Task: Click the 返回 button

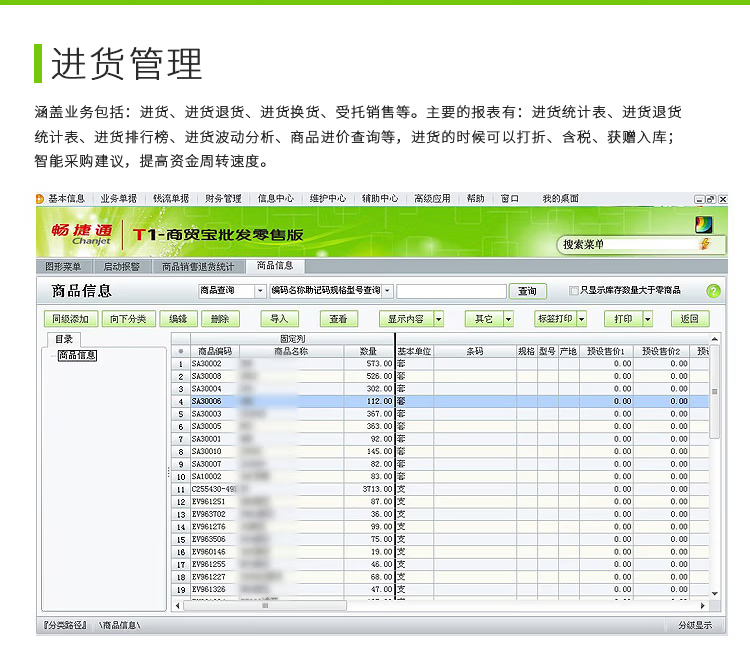Action: (689, 319)
